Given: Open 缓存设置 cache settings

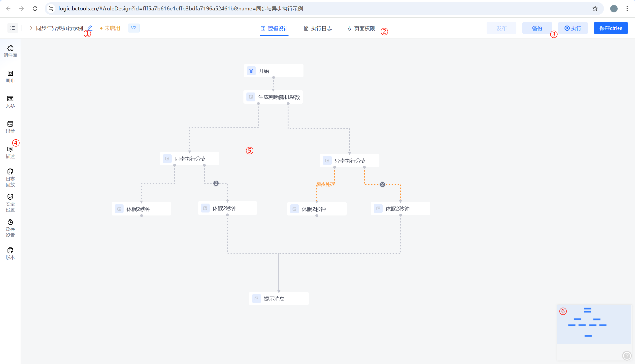Looking at the screenshot, I should coord(10,228).
